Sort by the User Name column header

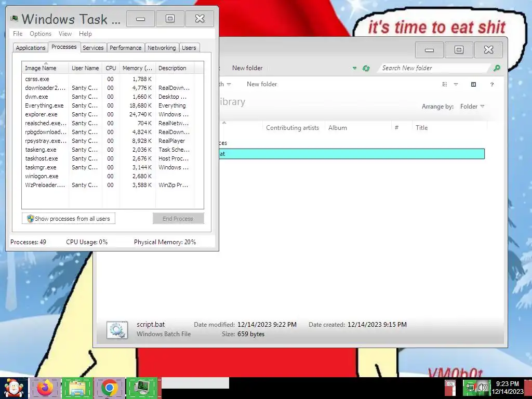[85, 68]
